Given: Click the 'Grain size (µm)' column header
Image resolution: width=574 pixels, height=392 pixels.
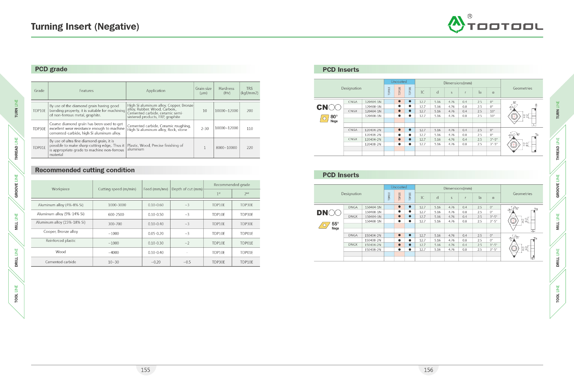Looking at the screenshot, I should [x=203, y=91].
